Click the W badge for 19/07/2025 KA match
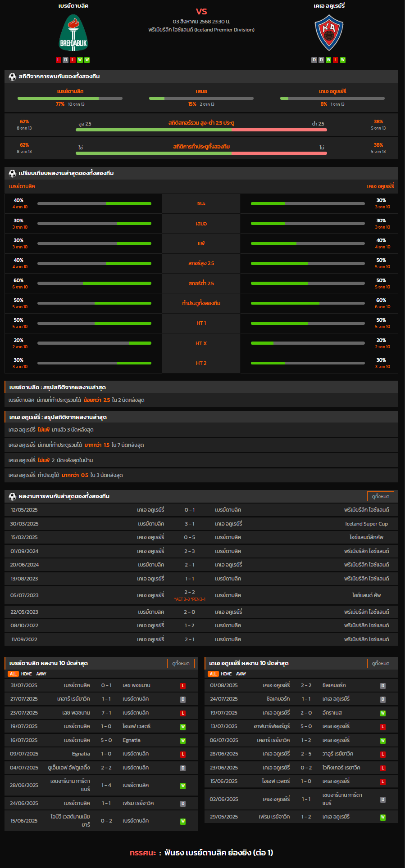The image size is (405, 868). [x=383, y=713]
